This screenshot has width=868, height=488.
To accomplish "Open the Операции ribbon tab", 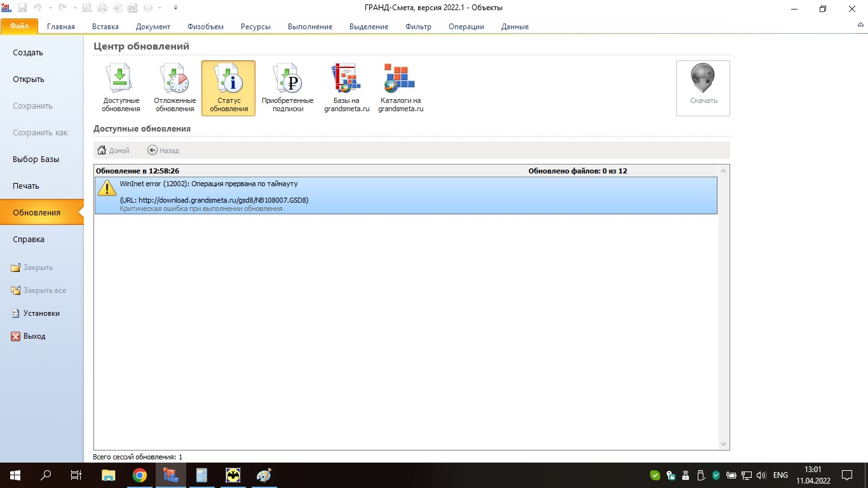I will point(466,27).
